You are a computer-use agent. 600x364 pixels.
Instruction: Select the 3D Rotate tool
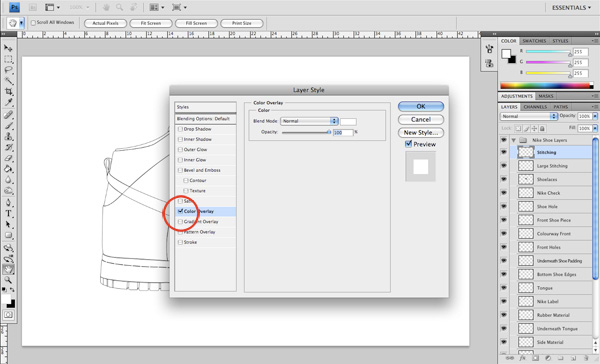[x=8, y=248]
